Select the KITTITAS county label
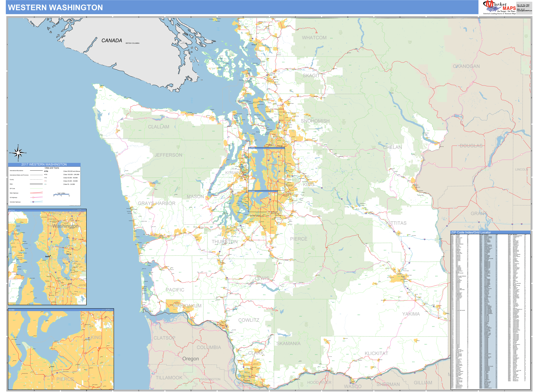Screen dimensions: 535x392 [x=396, y=223]
